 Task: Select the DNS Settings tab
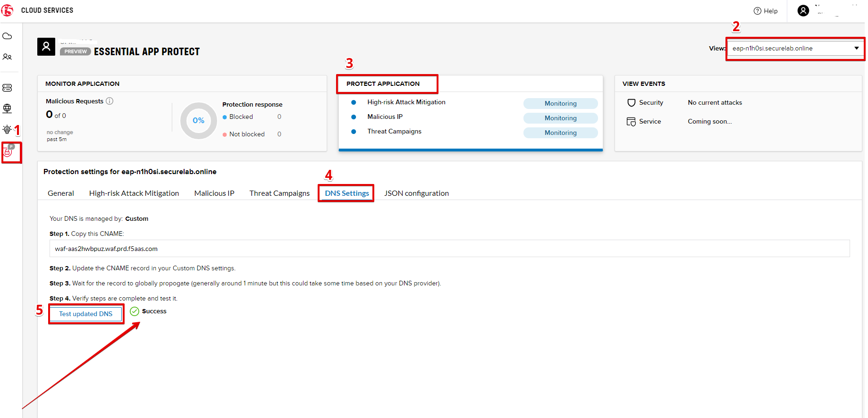(x=347, y=193)
